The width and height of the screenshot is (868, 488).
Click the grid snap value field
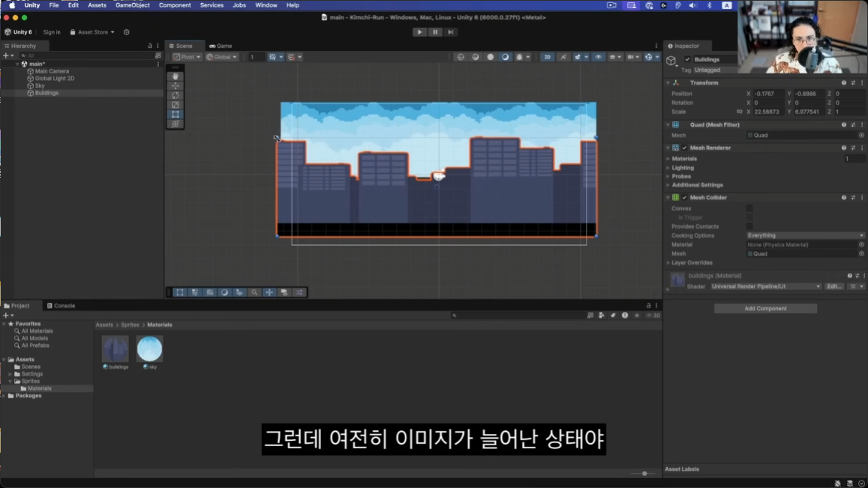(255, 57)
